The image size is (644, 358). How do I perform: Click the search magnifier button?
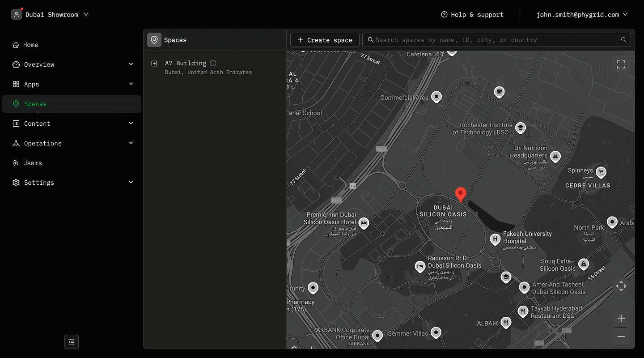click(623, 40)
